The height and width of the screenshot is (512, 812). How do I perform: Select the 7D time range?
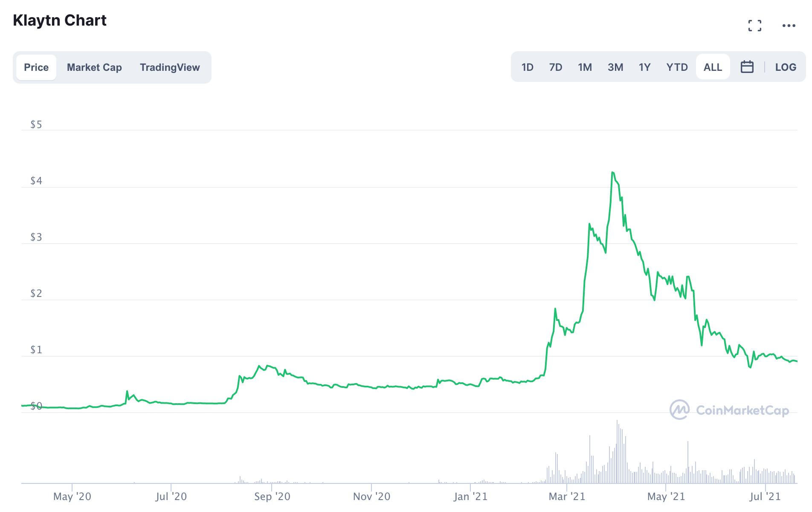556,67
